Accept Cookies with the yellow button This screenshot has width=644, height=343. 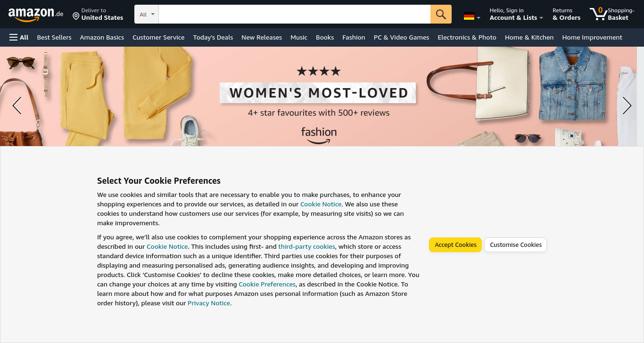pos(455,245)
